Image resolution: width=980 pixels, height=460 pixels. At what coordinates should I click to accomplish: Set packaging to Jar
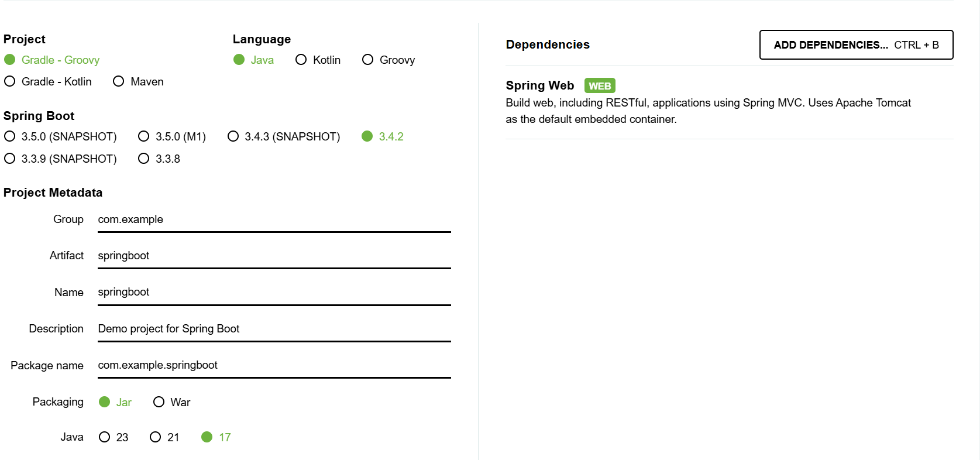[115, 402]
